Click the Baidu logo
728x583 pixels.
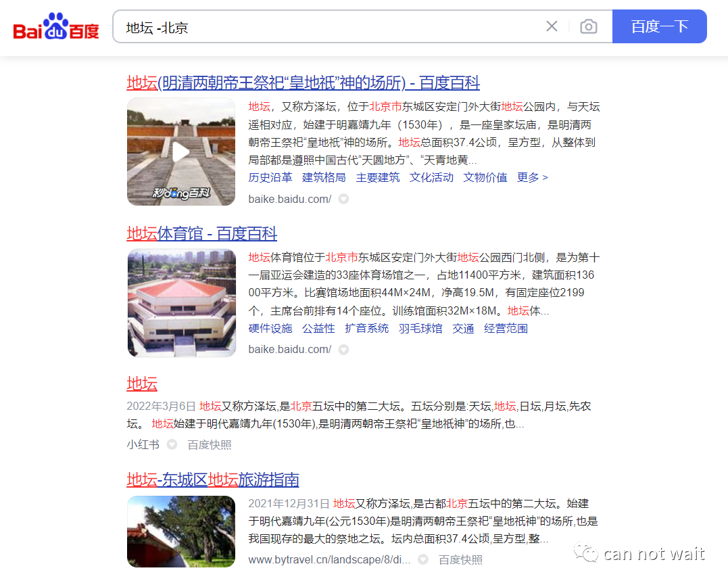(55, 26)
